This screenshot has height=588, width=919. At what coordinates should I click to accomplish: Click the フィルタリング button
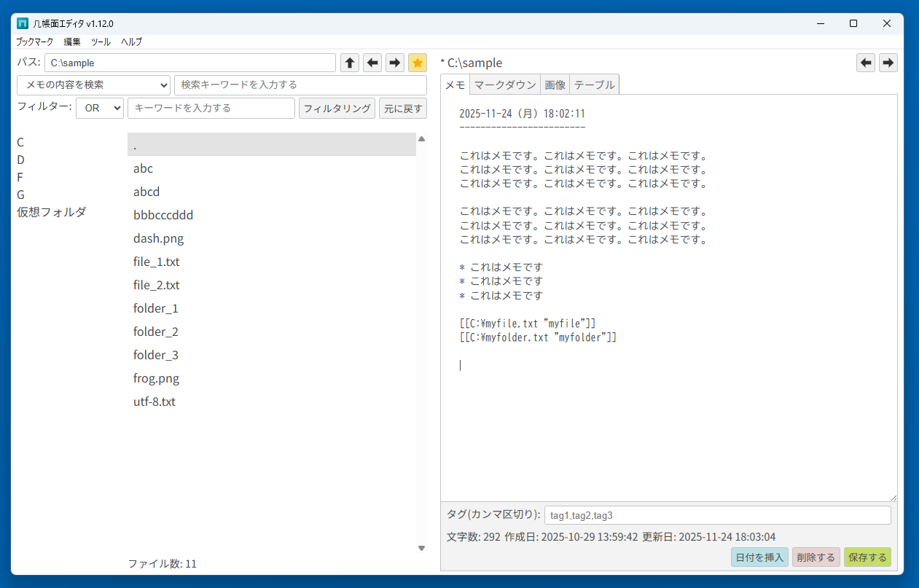pyautogui.click(x=337, y=108)
